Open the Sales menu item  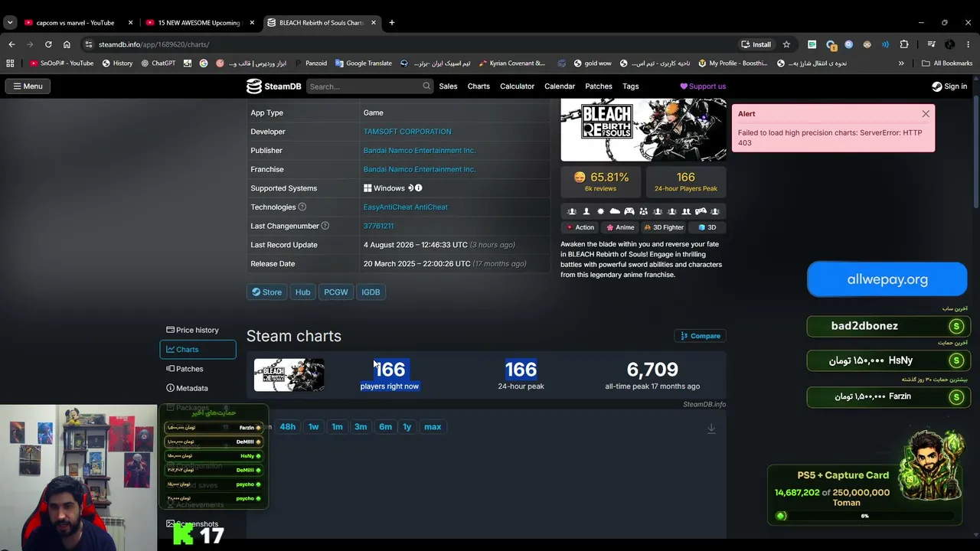tap(448, 86)
